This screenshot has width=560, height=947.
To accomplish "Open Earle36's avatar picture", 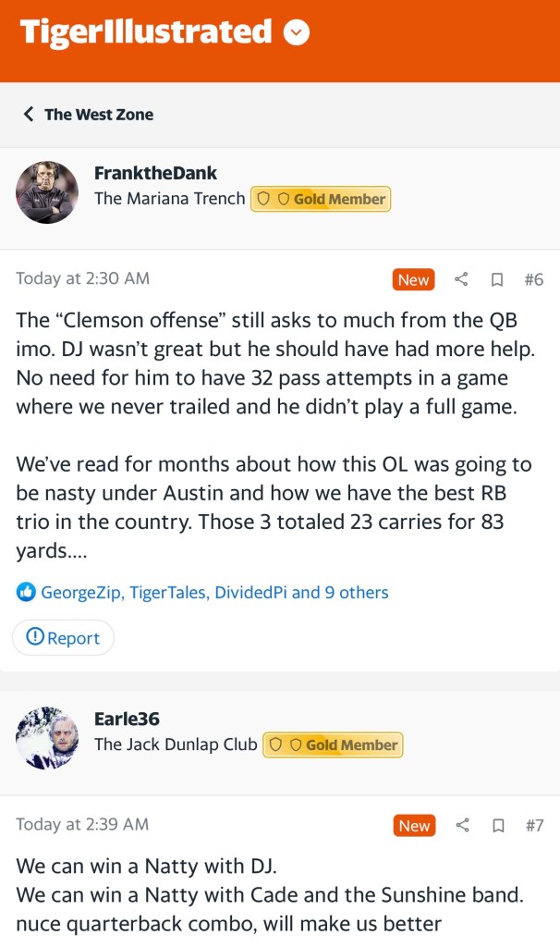I will tap(47, 738).
